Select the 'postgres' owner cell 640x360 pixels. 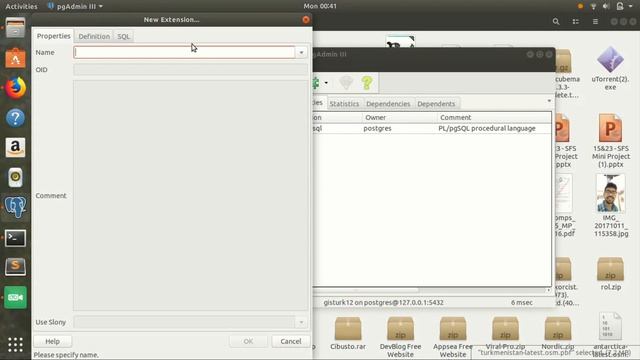pyautogui.click(x=377, y=128)
